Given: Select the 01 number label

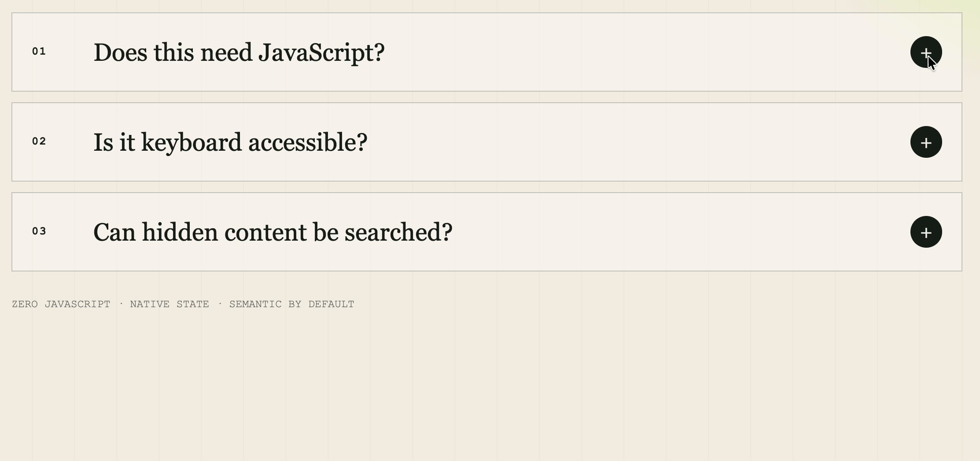Looking at the screenshot, I should click(39, 52).
